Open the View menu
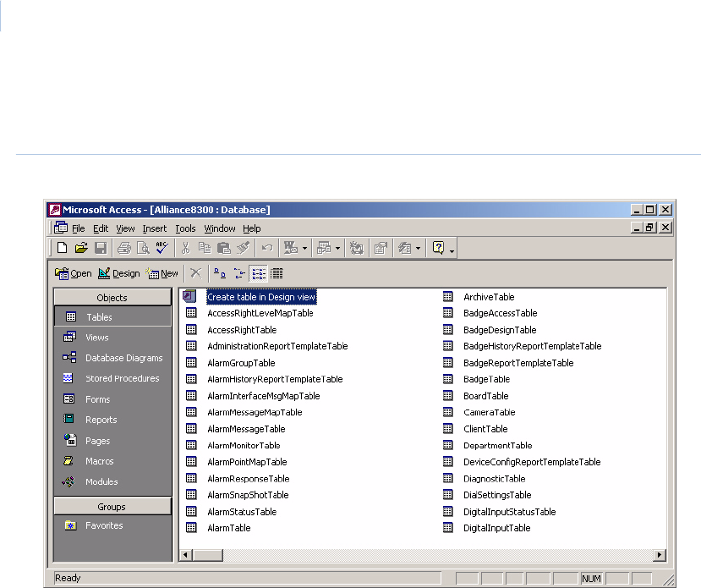701x588 pixels. pyautogui.click(x=125, y=228)
